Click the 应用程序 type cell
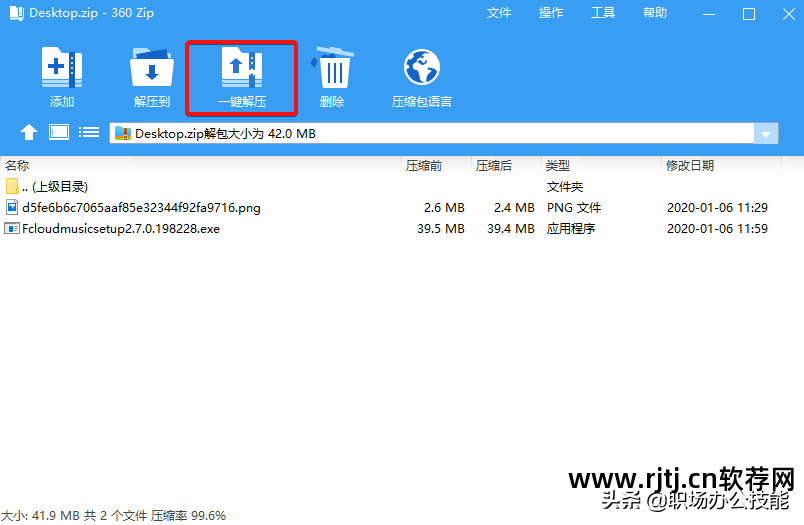This screenshot has width=804, height=525. [x=571, y=229]
